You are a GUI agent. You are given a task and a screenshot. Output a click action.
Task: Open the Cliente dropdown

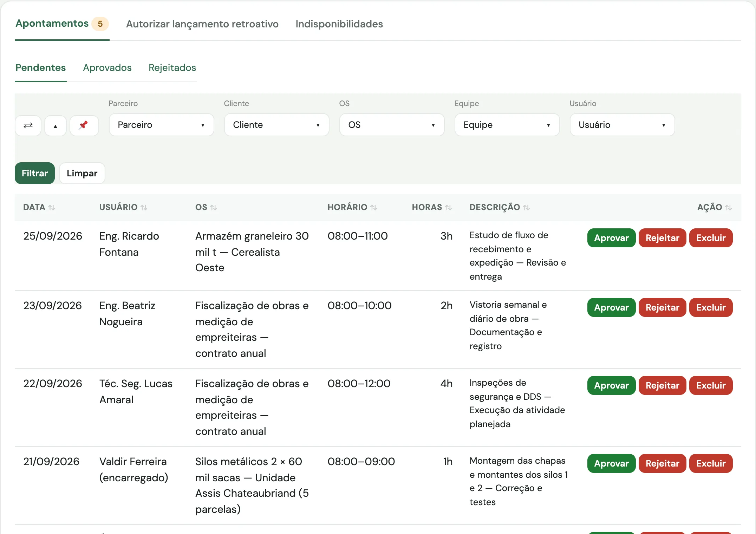277,125
